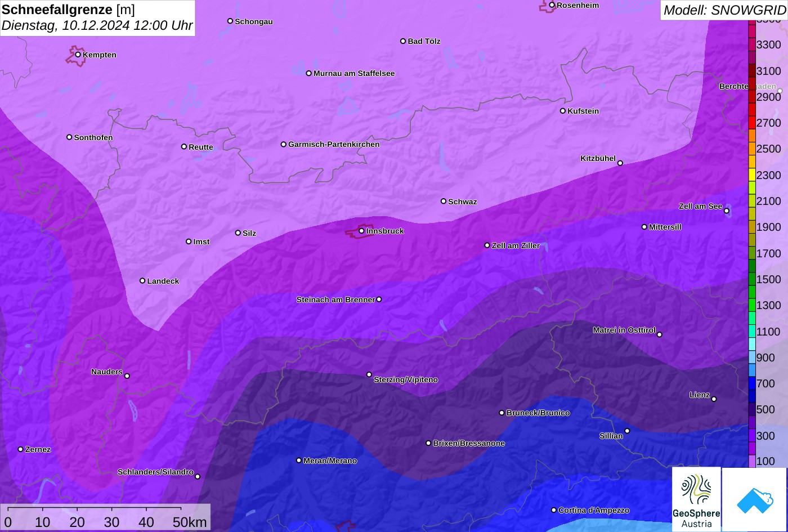The image size is (788, 532).
Task: Click the 700 m blue legend swatch
Action: coord(752,383)
